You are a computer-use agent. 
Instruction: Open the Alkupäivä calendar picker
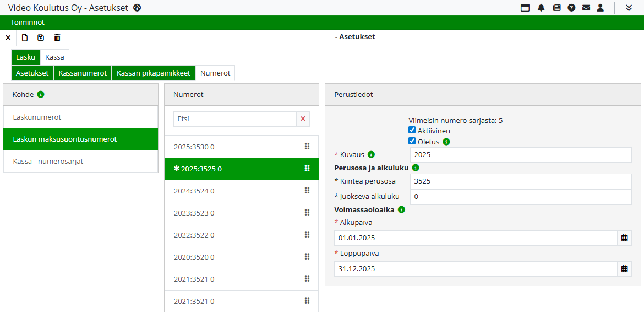pyautogui.click(x=624, y=238)
